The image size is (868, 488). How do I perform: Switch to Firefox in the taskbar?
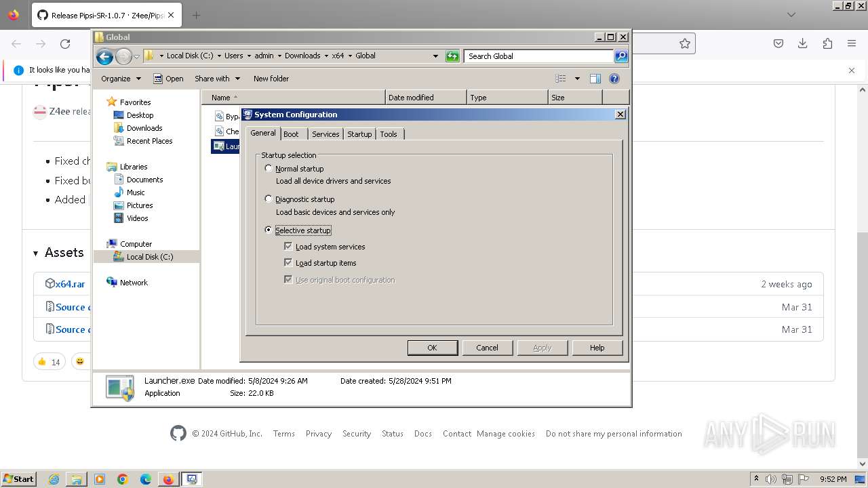point(168,479)
